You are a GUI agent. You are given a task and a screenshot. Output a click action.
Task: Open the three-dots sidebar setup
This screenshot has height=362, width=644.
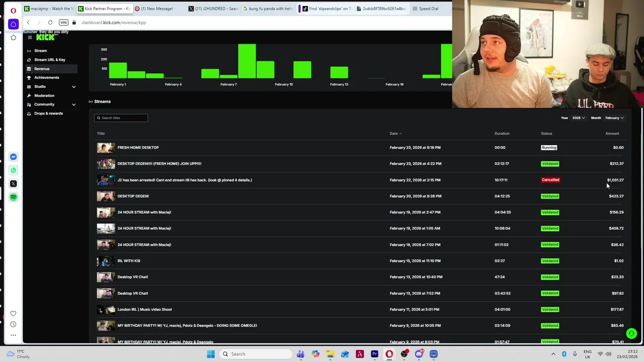(13, 335)
